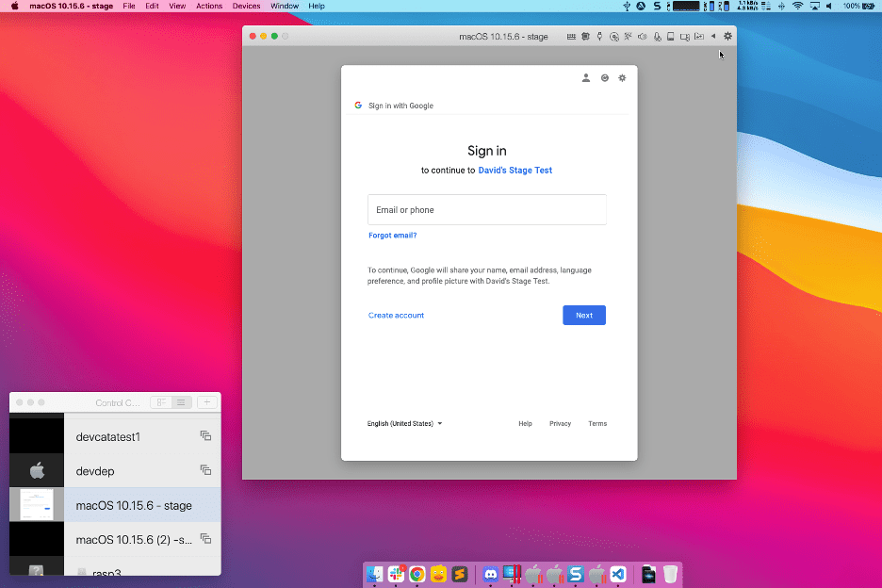The width and height of the screenshot is (882, 588).
Task: Click the Forgot email? link
Action: tap(393, 236)
